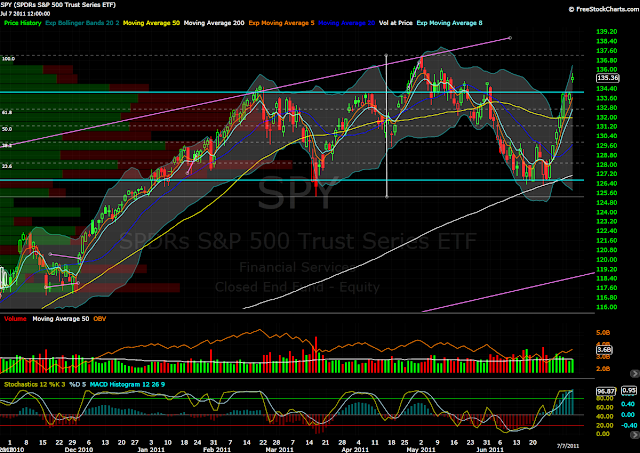
Task: Select the Moving Average 200 legend label
Action: click(214, 23)
